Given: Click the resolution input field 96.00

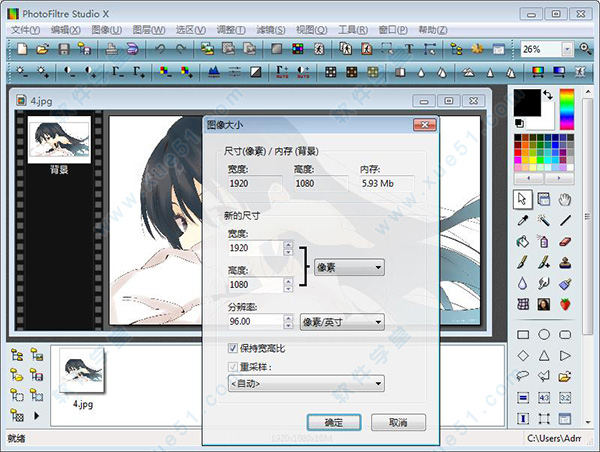Looking at the screenshot, I should [255, 321].
